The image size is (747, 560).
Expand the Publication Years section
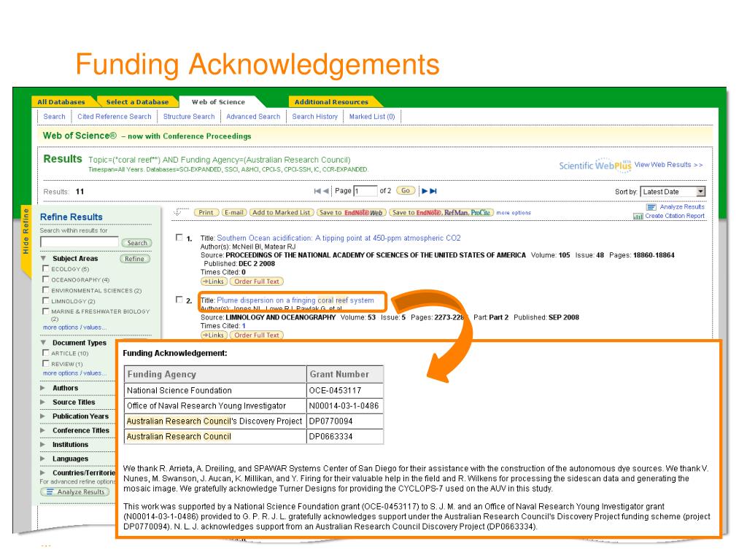tap(43, 416)
